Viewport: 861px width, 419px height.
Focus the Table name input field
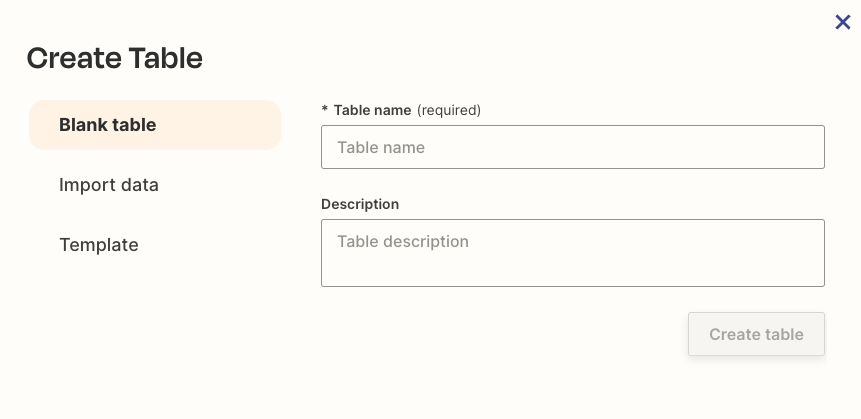click(572, 147)
